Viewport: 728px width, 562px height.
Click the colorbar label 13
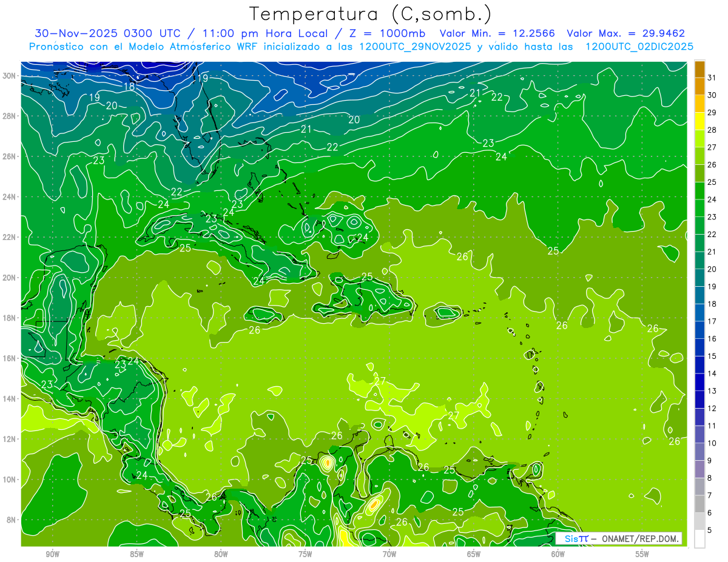point(712,391)
